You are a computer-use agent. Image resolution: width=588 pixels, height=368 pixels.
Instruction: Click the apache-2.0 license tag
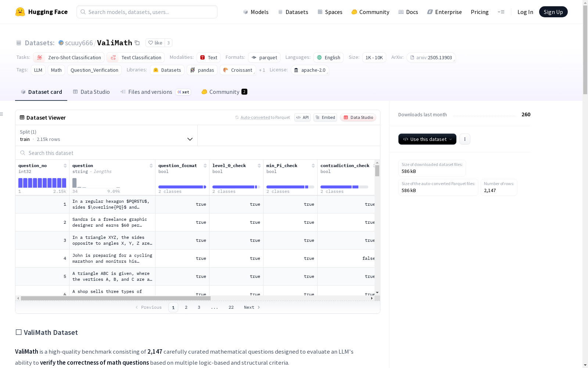[x=309, y=70]
